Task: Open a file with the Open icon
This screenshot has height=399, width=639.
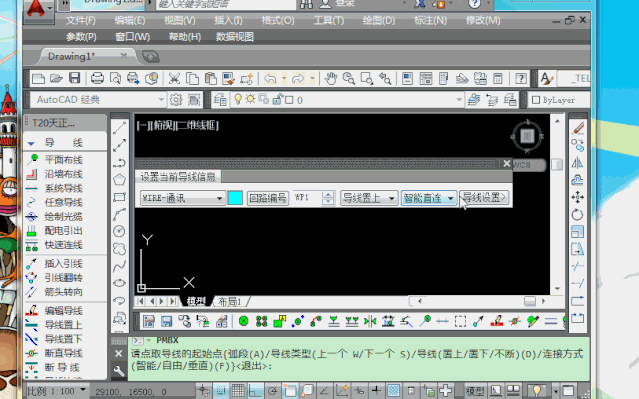Action: click(56, 78)
